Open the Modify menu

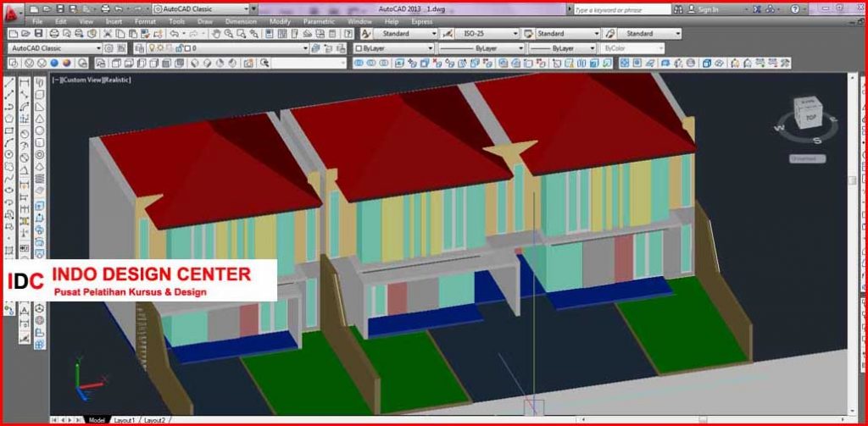point(280,21)
